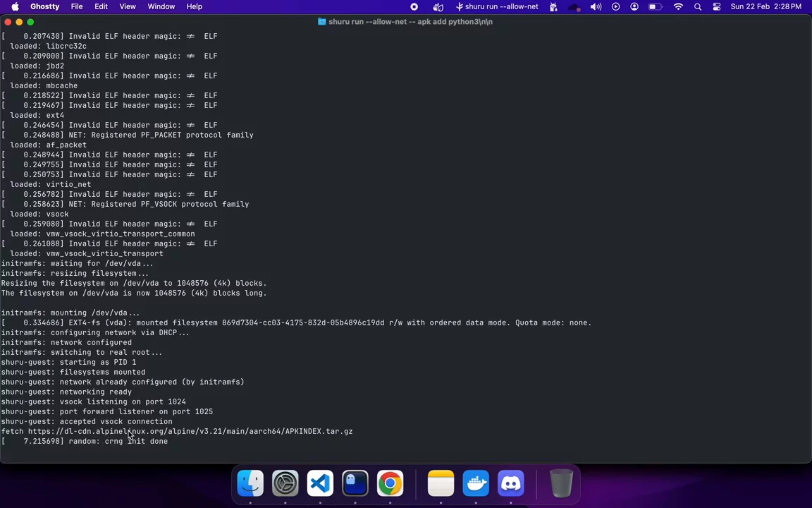812x508 pixels.
Task: Open the Ghostty application menu
Action: [44, 6]
